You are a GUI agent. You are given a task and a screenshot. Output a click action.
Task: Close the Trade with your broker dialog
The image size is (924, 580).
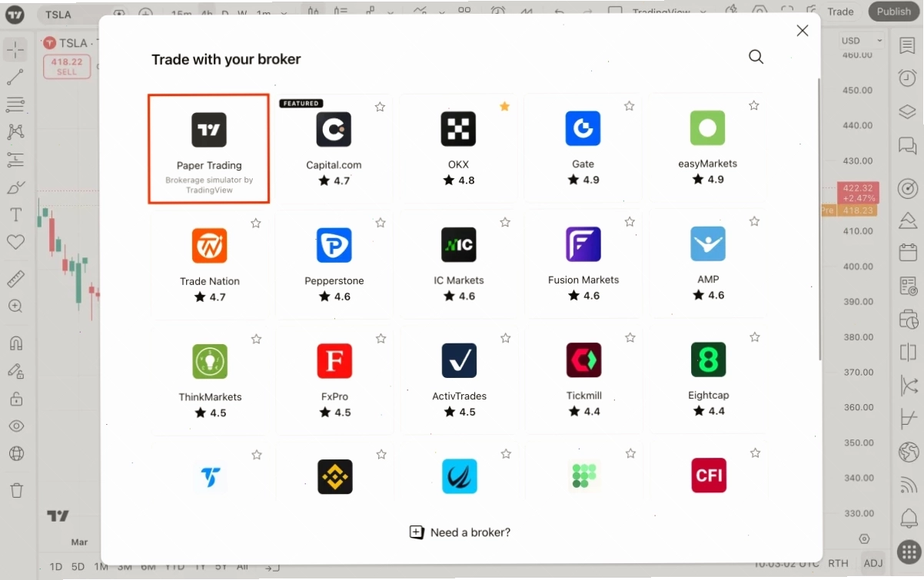[x=803, y=31]
